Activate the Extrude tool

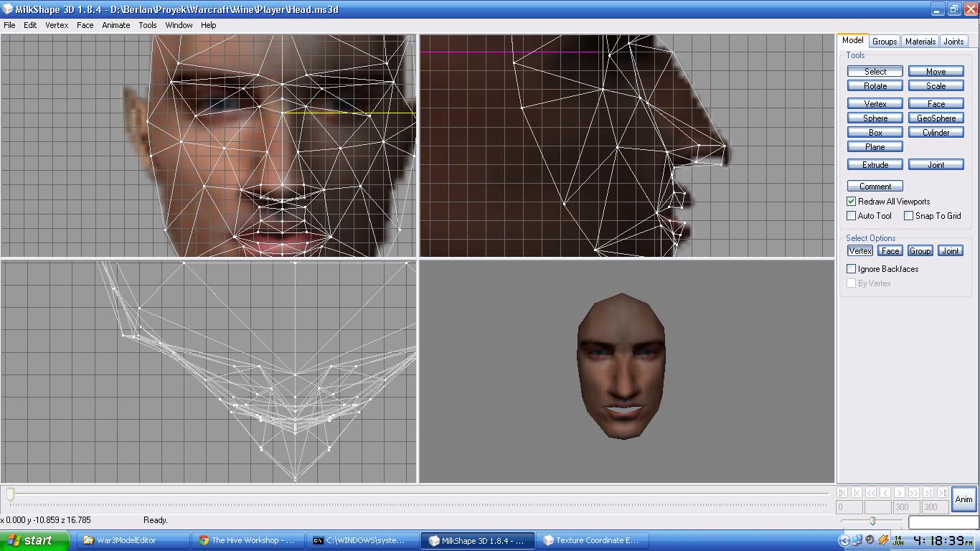875,164
